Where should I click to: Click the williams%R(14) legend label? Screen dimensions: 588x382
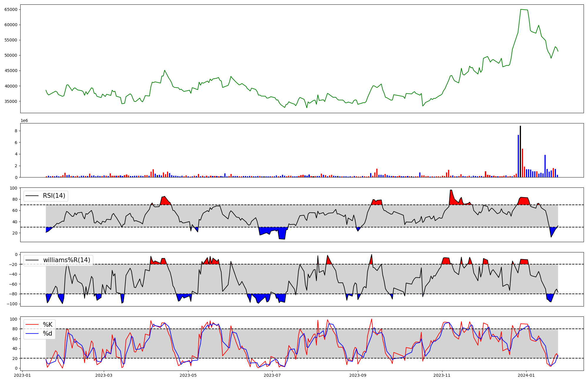[67, 260]
